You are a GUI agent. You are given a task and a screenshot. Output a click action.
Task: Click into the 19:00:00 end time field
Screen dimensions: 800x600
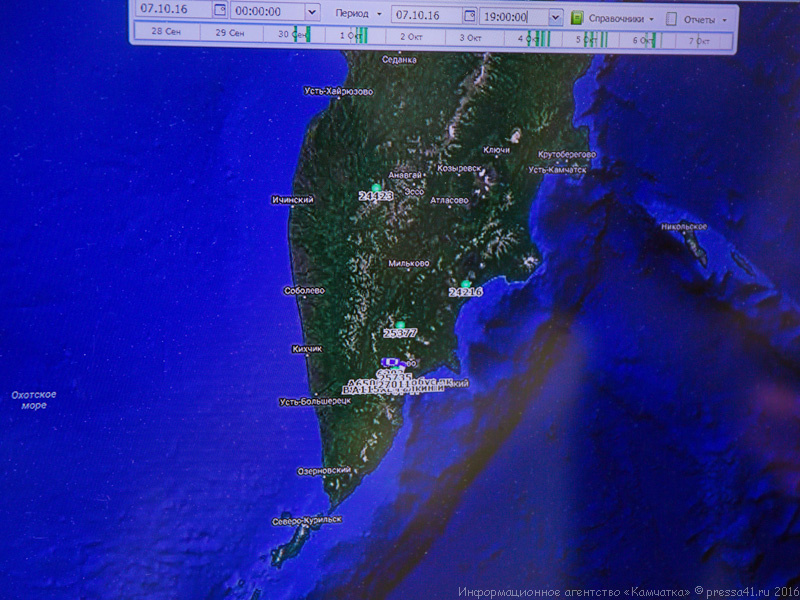coord(512,17)
